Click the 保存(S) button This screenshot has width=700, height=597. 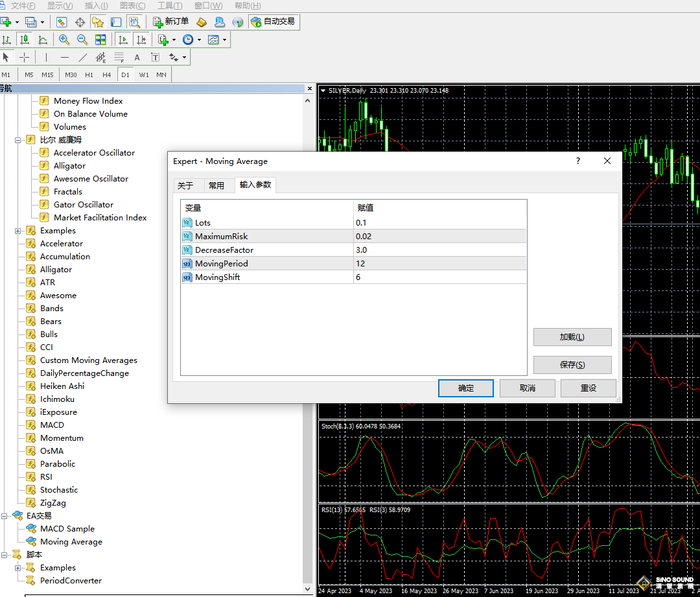click(572, 365)
